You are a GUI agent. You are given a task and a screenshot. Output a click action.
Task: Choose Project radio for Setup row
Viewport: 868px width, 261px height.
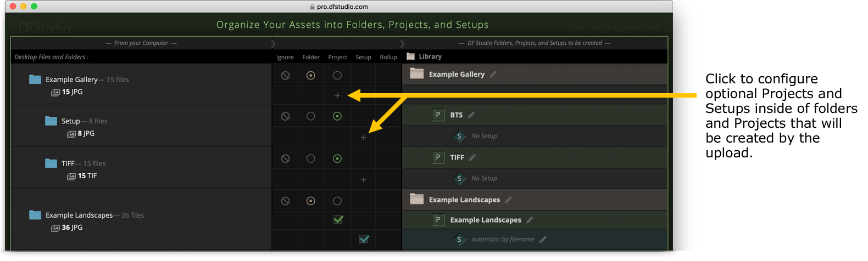pyautogui.click(x=337, y=116)
